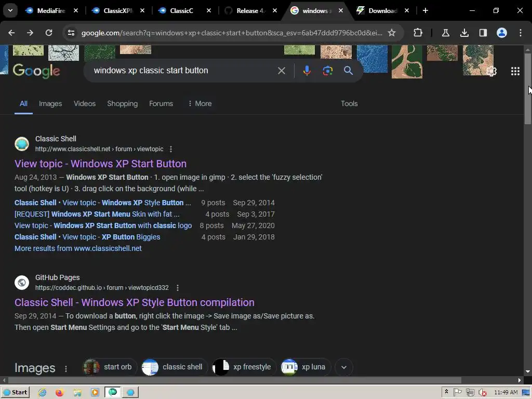Screen dimensions: 532x399
Task: Switch to the GitHub Release tab
Action: (x=250, y=10)
